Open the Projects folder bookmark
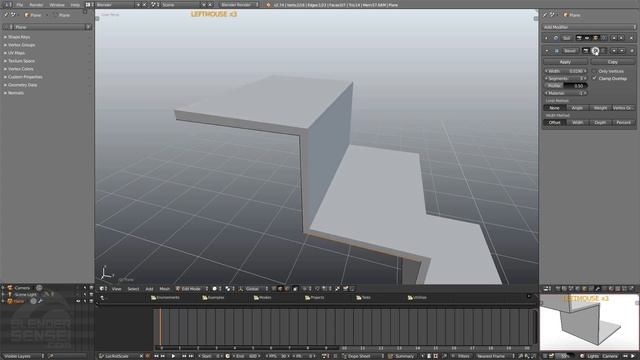The height and width of the screenshot is (360, 640). pos(314,298)
